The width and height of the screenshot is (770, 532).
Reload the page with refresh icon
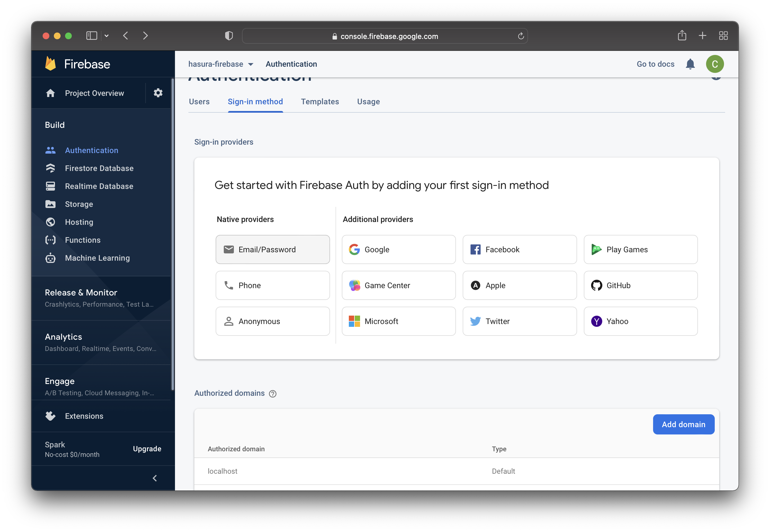(520, 36)
